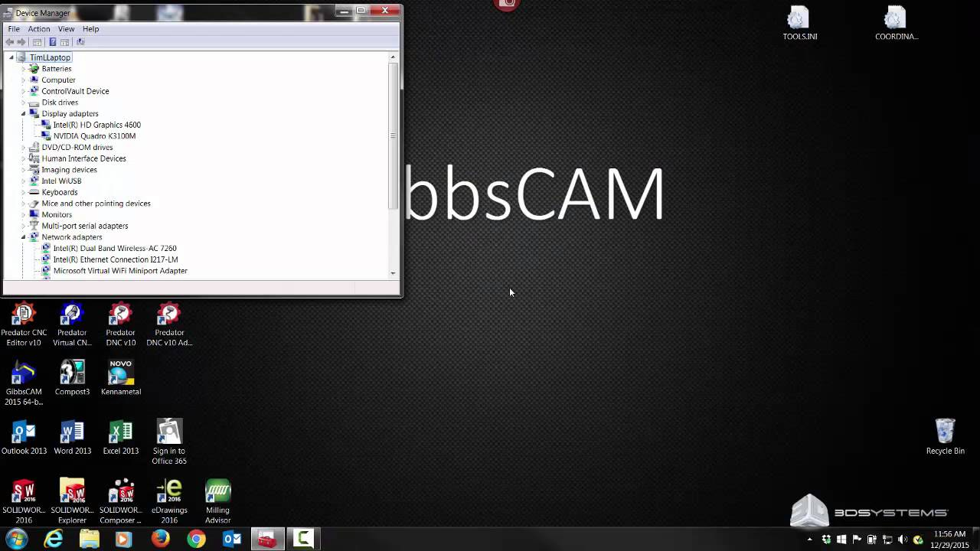Expand the Disk drives node arrow

24,103
